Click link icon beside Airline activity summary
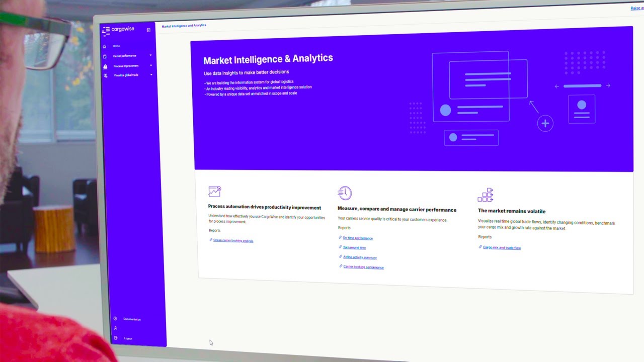 click(341, 256)
